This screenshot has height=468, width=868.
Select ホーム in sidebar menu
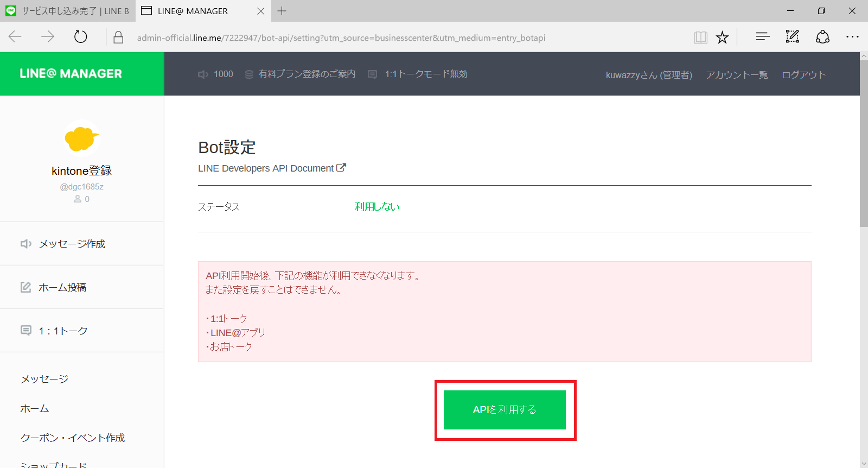click(35, 408)
